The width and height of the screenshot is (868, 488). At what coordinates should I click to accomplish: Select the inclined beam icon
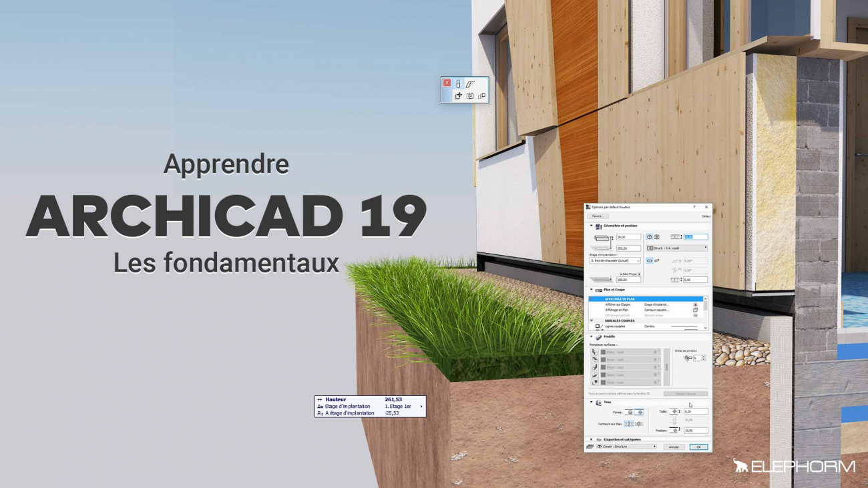point(656,261)
